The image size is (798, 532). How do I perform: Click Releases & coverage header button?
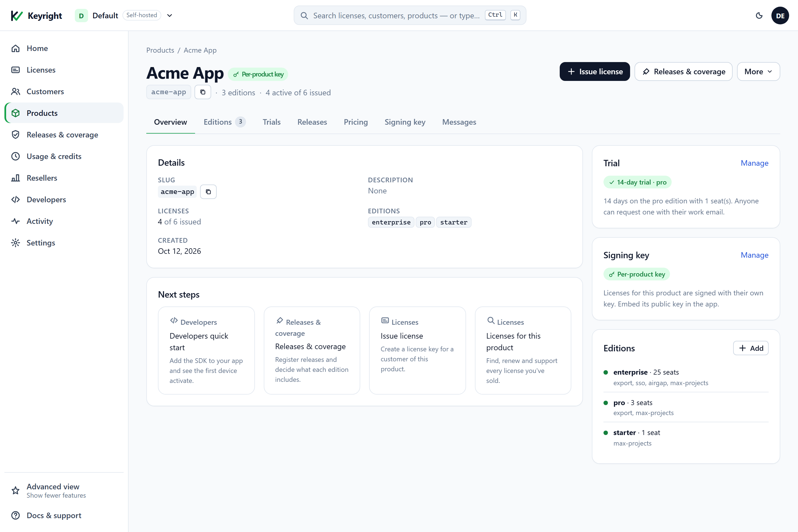[683, 71]
